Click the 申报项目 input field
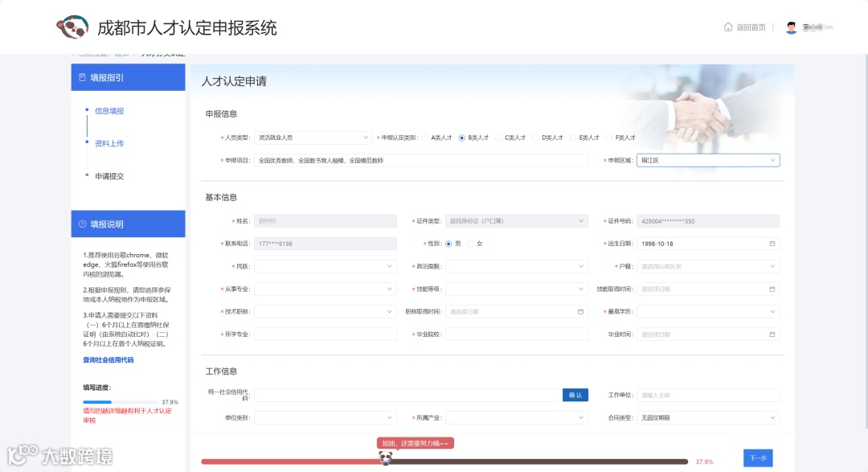Viewport: 868px width, 472px height. [421, 160]
